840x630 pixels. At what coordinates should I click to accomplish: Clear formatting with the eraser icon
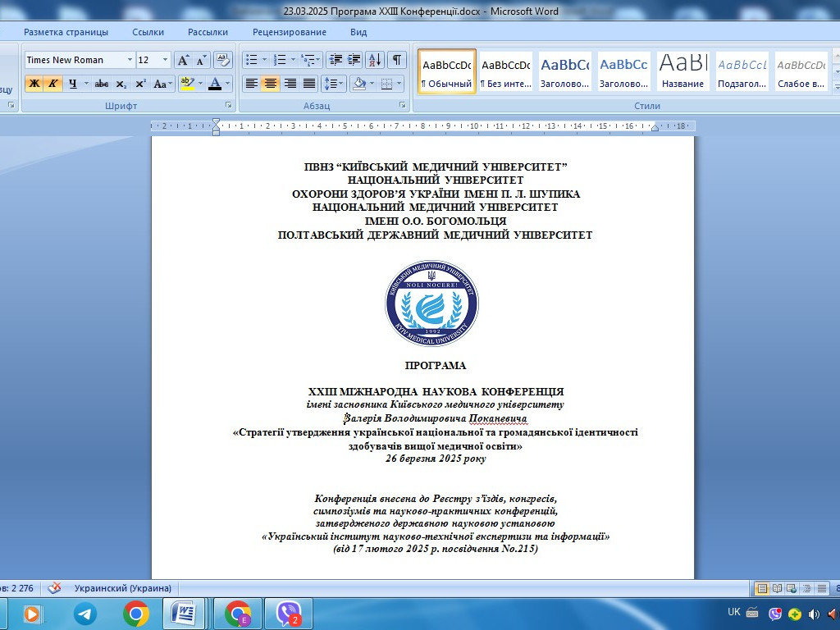pos(223,60)
